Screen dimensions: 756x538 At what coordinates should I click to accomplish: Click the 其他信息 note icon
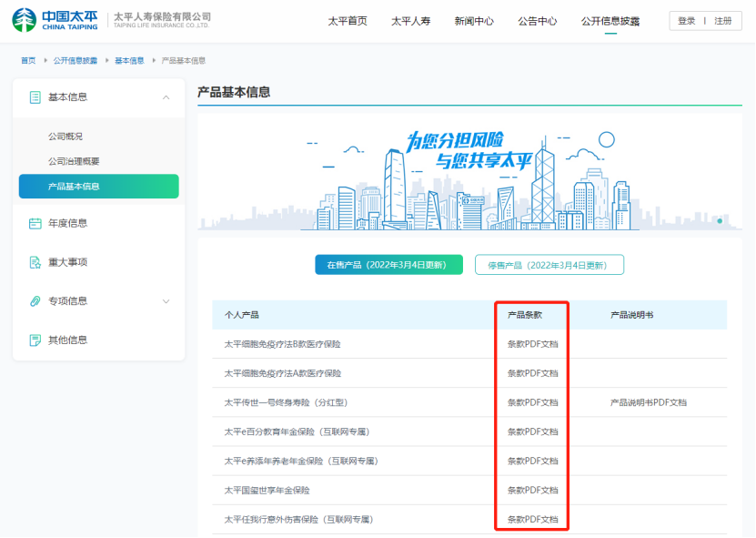click(x=35, y=340)
